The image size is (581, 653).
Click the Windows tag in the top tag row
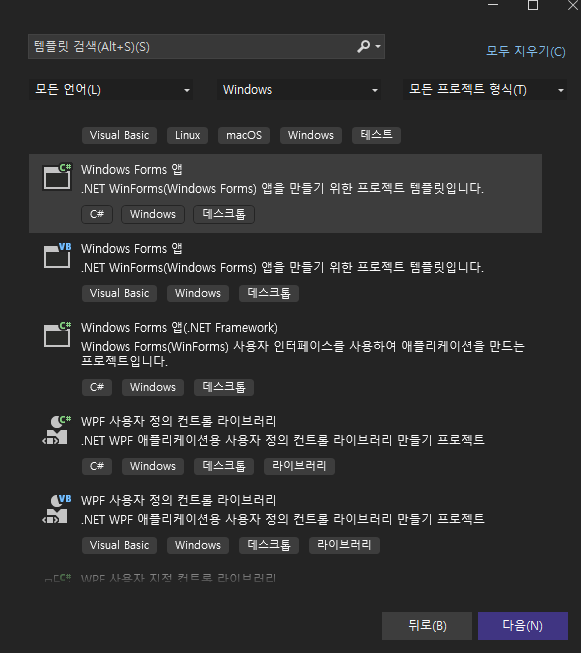point(311,135)
